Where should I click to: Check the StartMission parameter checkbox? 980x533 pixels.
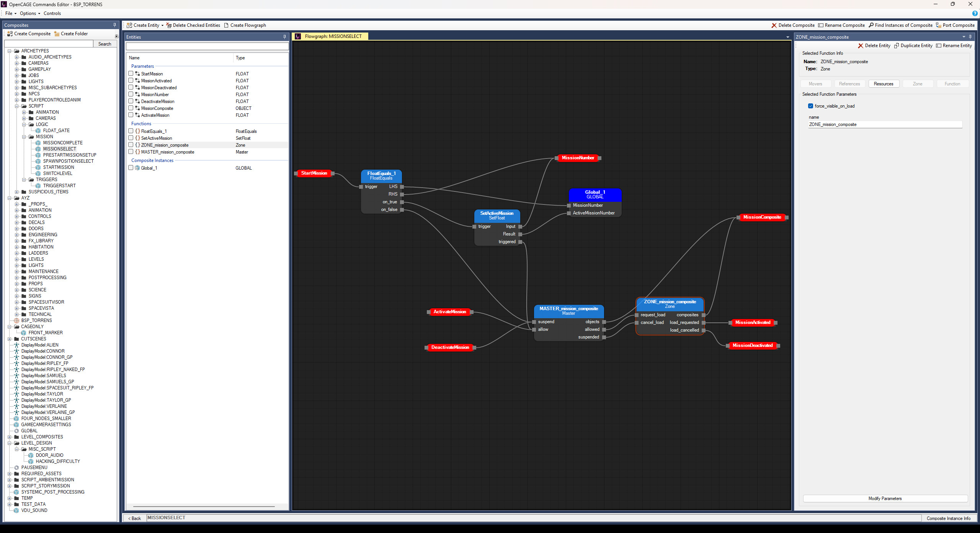pyautogui.click(x=131, y=74)
